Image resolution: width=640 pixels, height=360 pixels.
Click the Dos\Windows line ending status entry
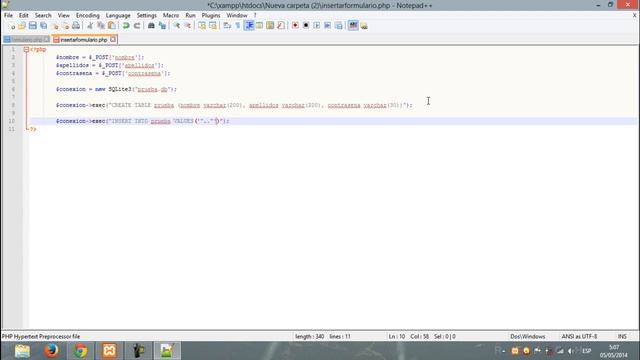click(x=527, y=337)
